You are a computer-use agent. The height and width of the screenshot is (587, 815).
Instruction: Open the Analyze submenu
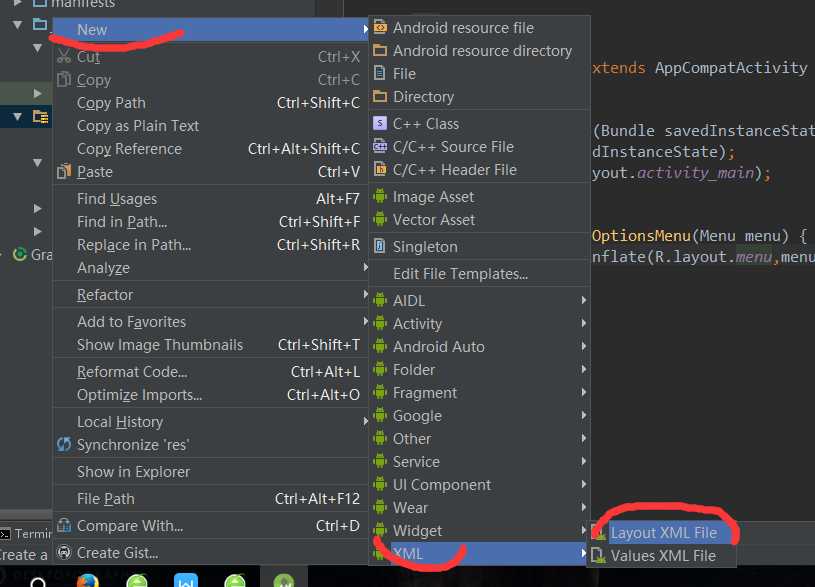point(211,268)
